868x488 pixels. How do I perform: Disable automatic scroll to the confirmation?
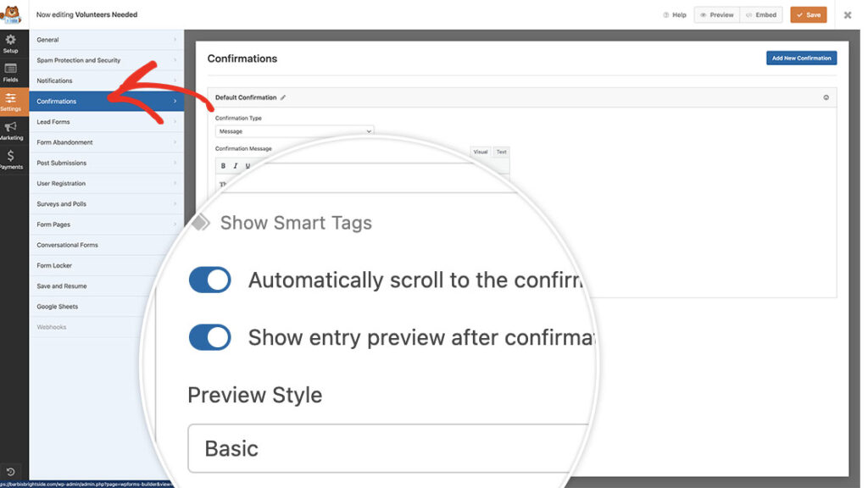click(209, 280)
